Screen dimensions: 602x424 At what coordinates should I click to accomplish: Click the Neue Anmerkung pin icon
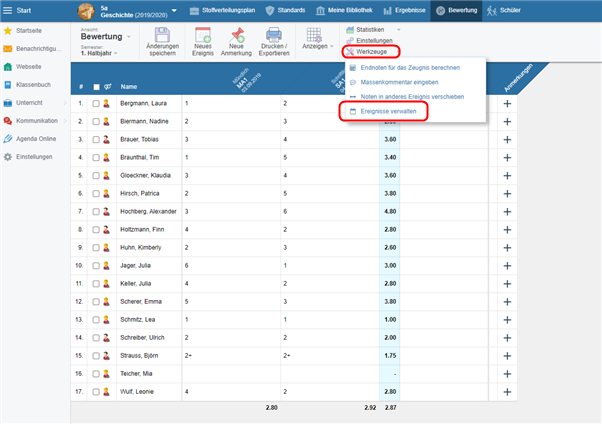click(238, 35)
